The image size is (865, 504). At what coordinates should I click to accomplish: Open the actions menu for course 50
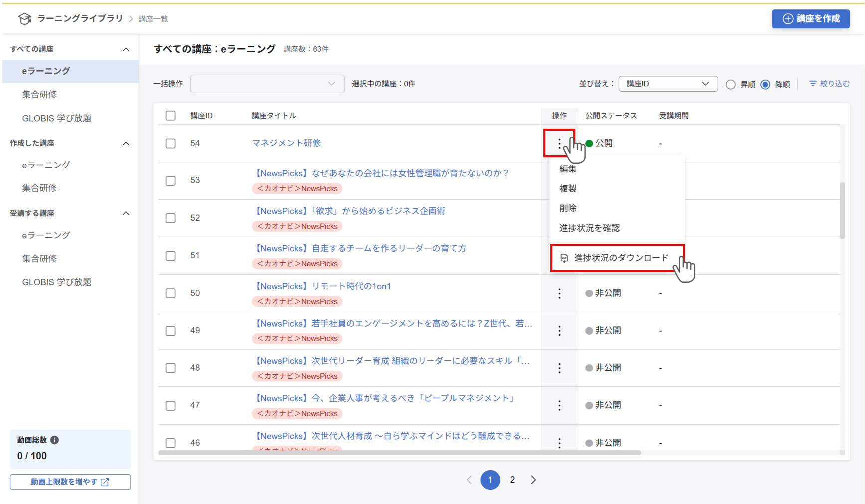click(559, 293)
